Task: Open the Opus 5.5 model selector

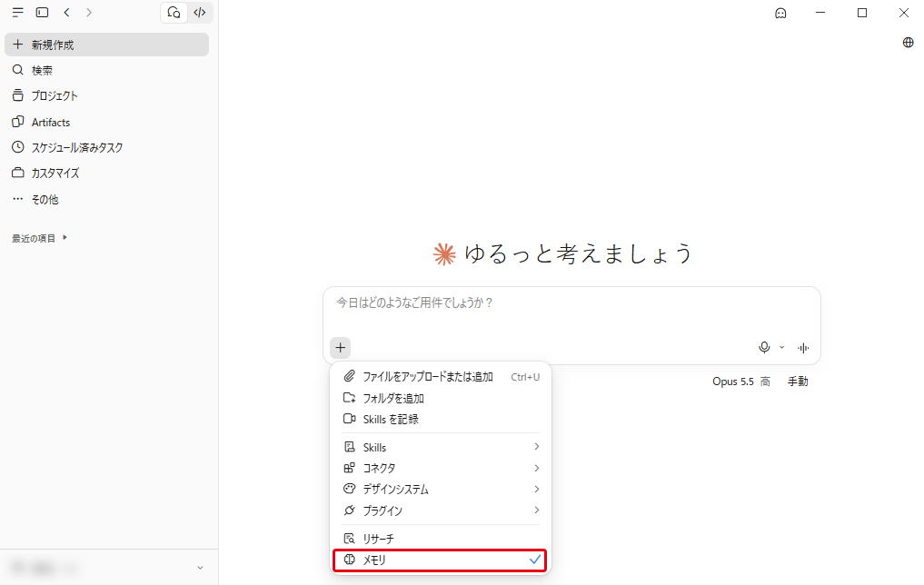Action: coord(740,382)
